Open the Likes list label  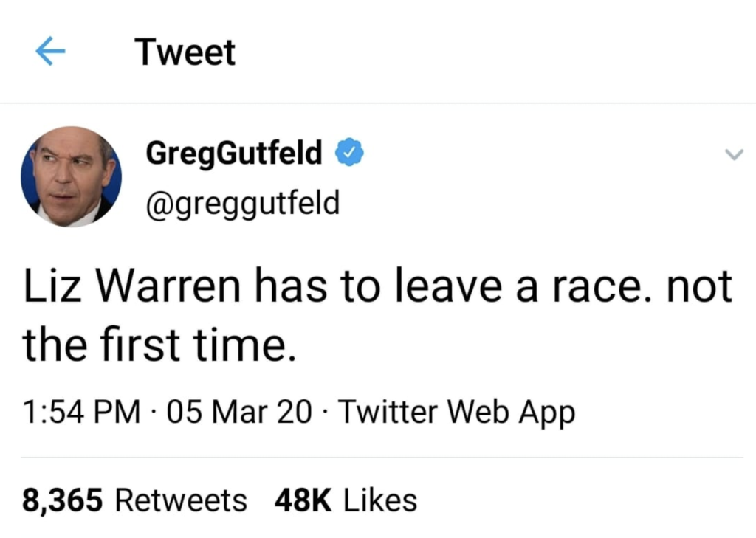(x=380, y=500)
